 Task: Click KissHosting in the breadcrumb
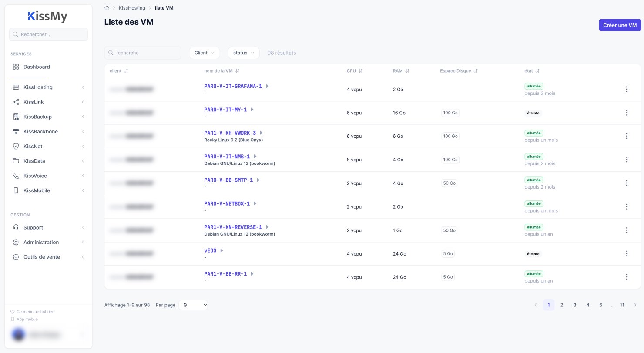click(x=132, y=8)
